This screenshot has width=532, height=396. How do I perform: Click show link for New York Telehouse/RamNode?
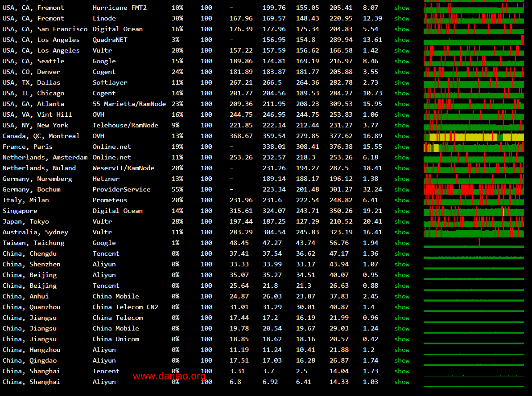tap(402, 125)
